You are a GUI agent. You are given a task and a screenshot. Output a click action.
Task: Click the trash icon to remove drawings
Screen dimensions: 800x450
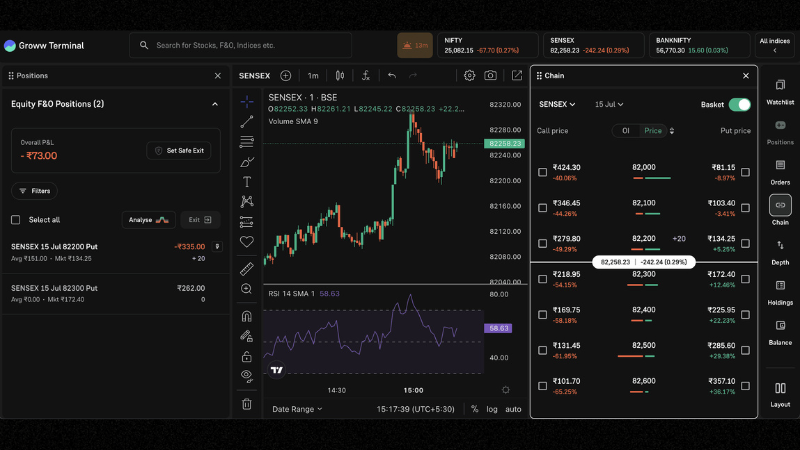(247, 404)
